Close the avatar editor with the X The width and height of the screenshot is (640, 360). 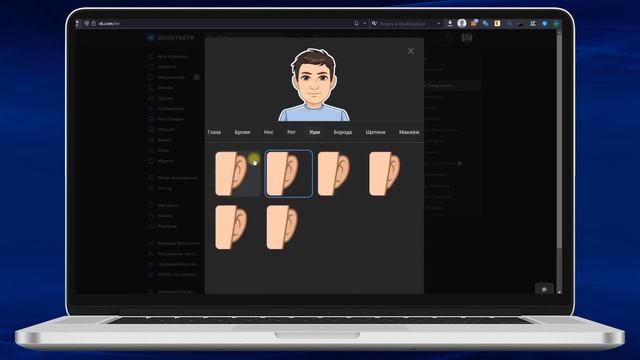411,51
